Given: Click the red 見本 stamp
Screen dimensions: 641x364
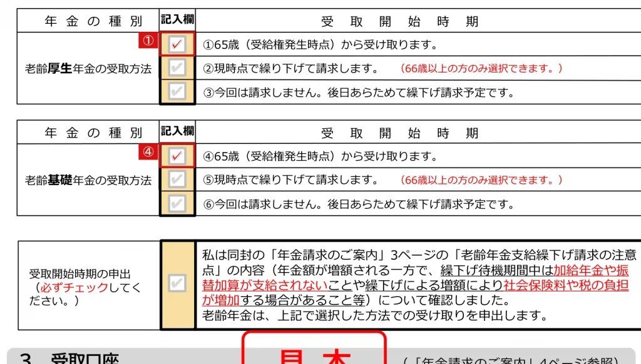Looking at the screenshot, I should tap(314, 348).
